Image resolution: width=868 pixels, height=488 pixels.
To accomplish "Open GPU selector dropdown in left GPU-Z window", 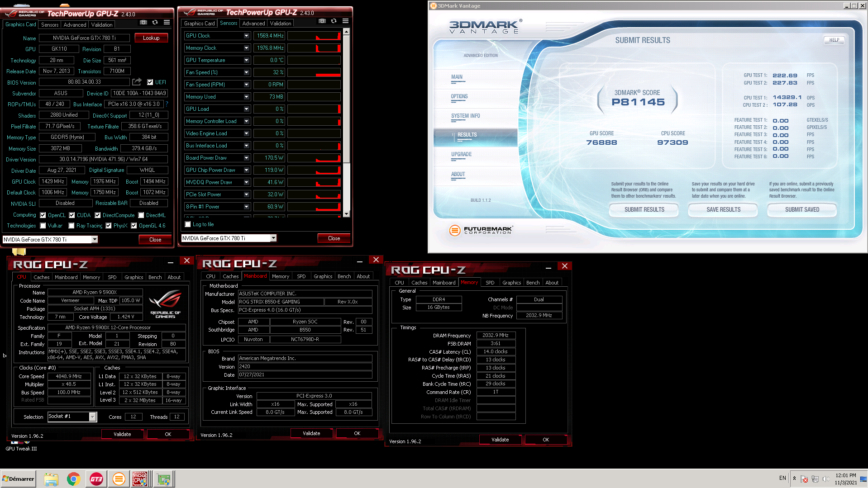I will click(x=95, y=240).
